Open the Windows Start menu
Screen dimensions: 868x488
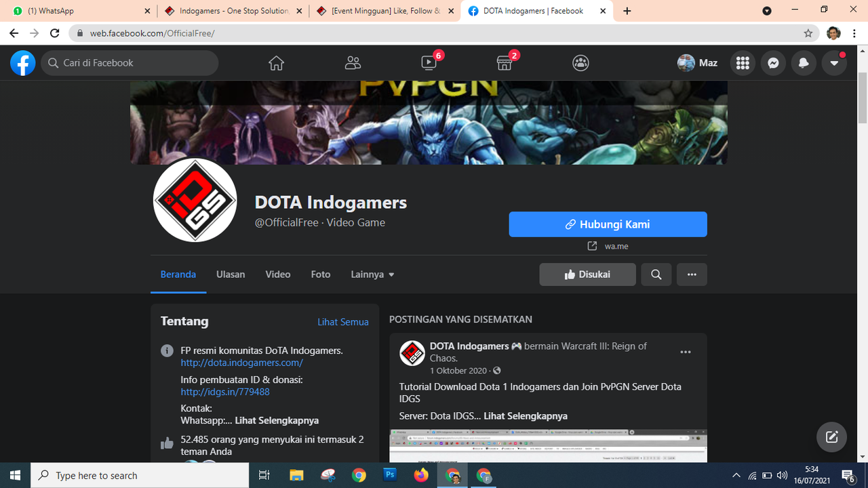pos(16,475)
